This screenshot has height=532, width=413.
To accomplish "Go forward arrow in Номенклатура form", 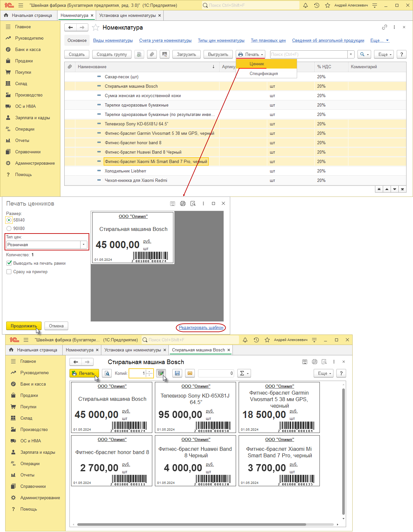I will coord(82,28).
